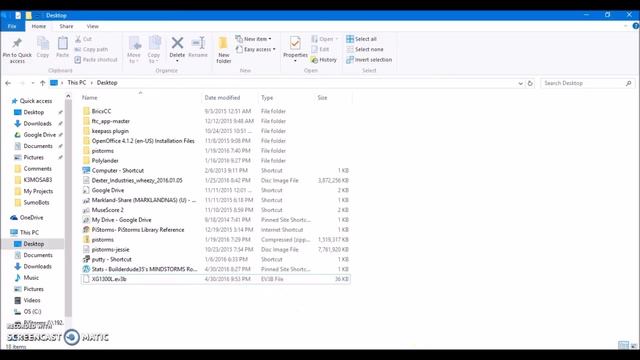The image size is (640, 360).
Task: Click Paste shortcut in the ribbon
Action: click(96, 60)
